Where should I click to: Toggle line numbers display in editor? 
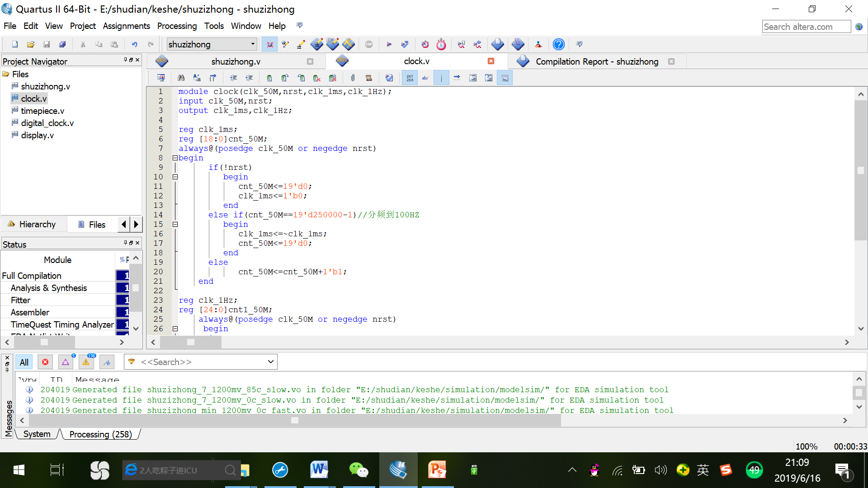coord(410,78)
